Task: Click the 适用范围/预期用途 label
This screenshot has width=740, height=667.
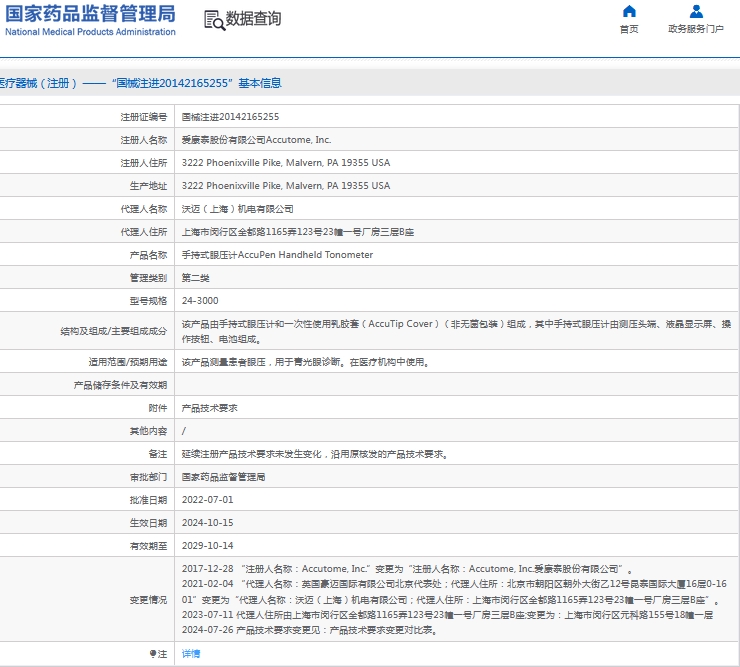Action: (128, 362)
